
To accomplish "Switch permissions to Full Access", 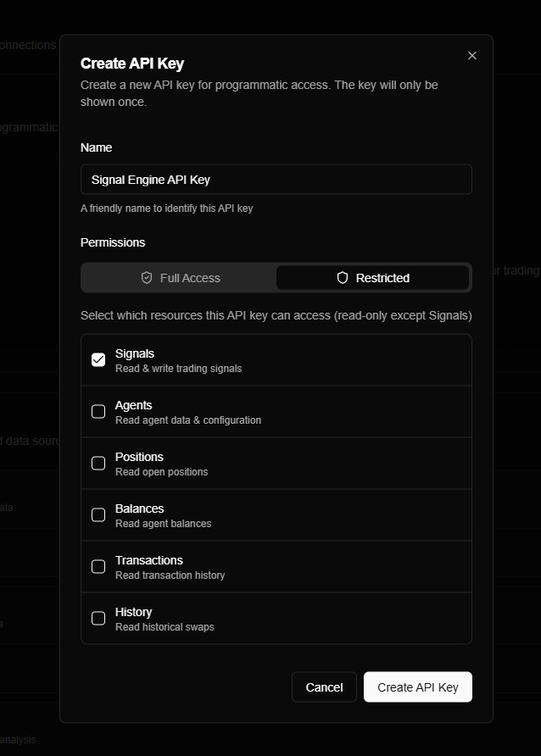I will (180, 278).
